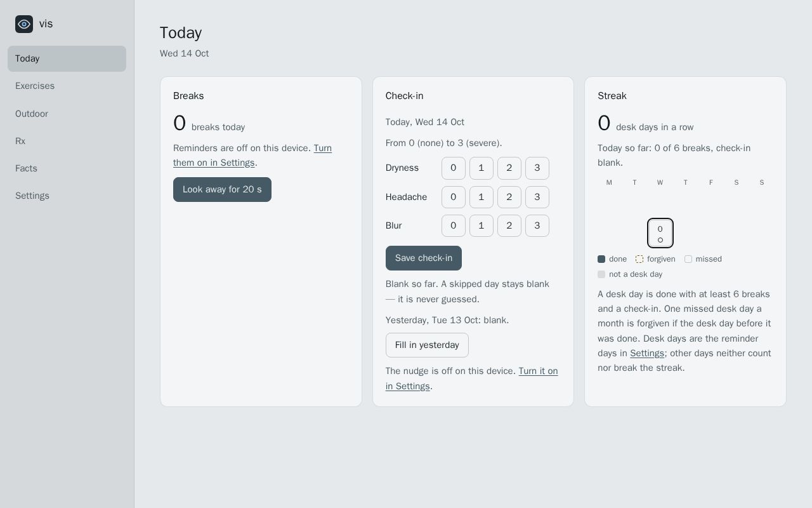812x508 pixels.
Task: Click 'From 0 (none) to 3 (severe).' text
Action: coord(443,143)
